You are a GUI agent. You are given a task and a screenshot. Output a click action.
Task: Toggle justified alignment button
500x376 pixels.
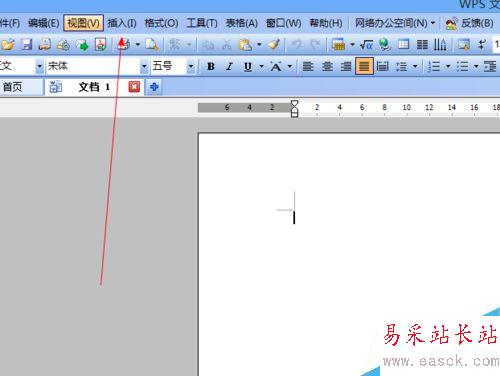tap(364, 66)
